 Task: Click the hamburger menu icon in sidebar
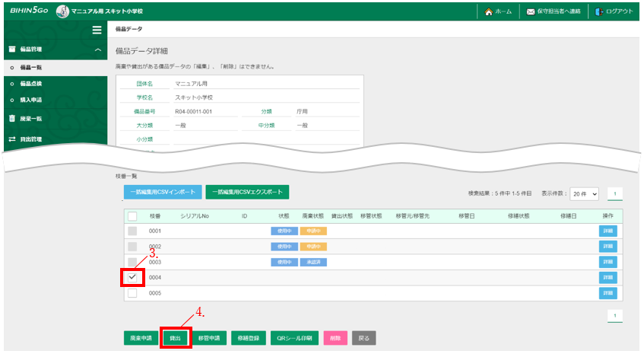97,30
